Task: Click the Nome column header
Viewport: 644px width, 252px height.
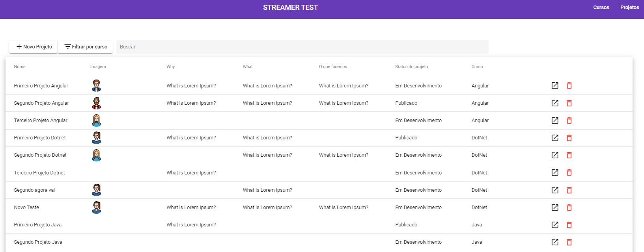Action: point(20,67)
